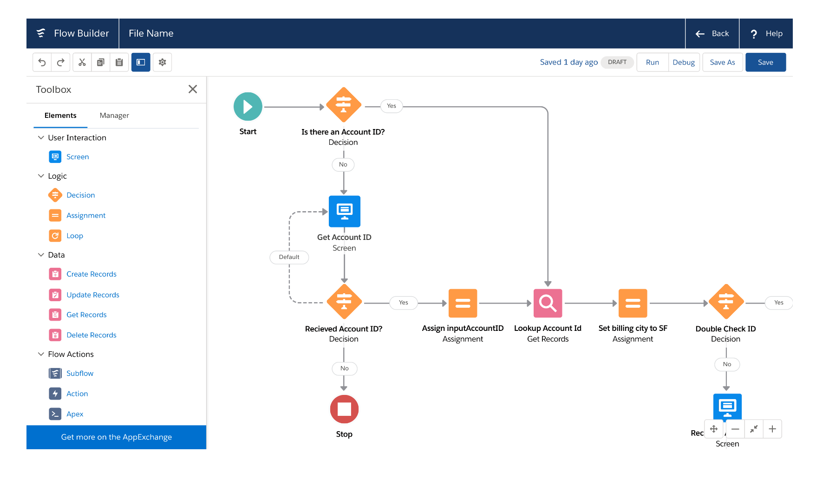This screenshot has height=504, width=836.
Task: Select the Apex element icon
Action: [x=55, y=414]
